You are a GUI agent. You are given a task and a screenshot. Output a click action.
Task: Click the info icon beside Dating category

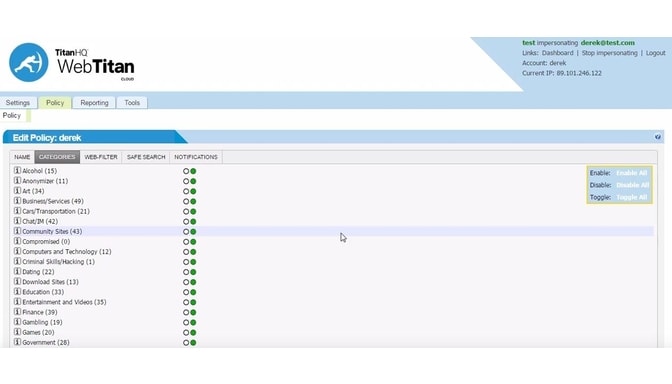tap(17, 272)
